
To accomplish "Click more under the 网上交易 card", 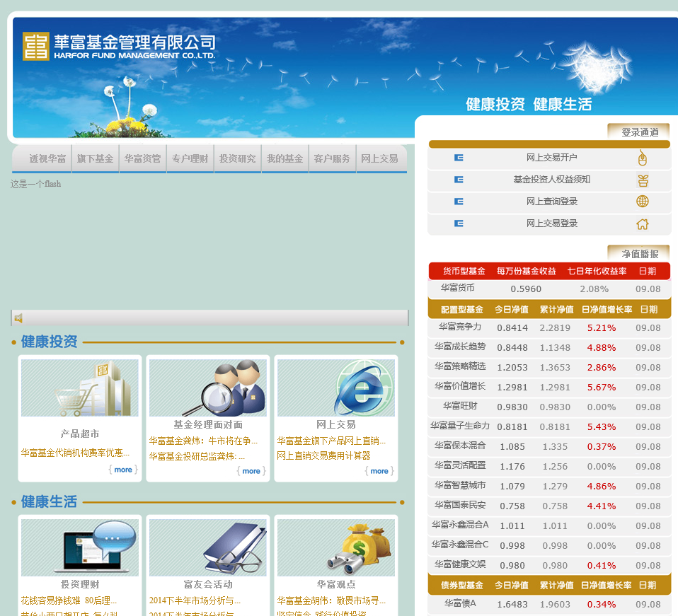I will tap(379, 471).
